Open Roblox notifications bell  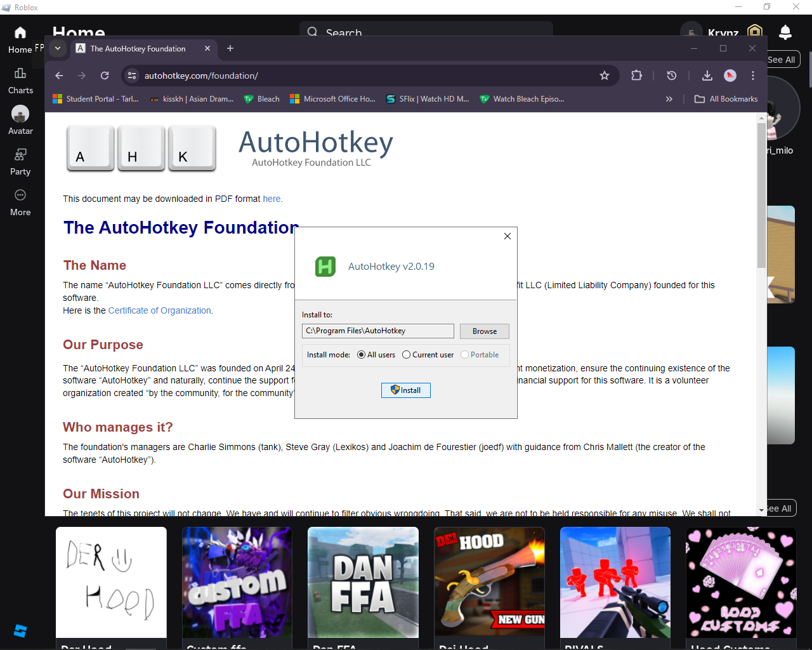pyautogui.click(x=785, y=32)
